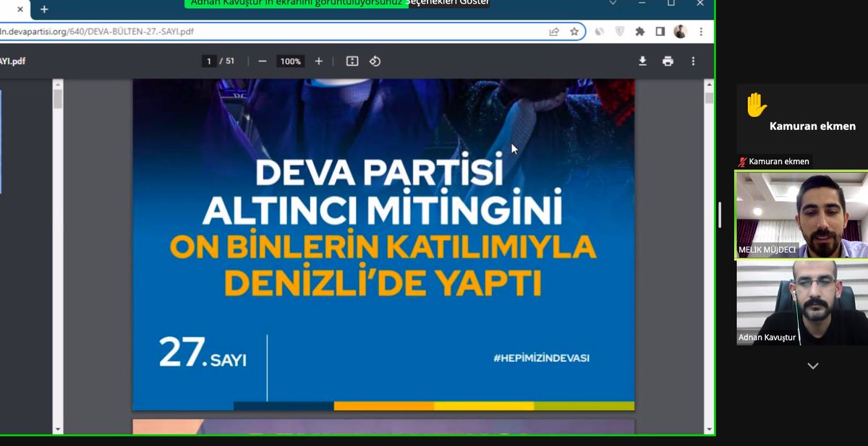
Task: Zoom out the PDF with minus
Action: coord(263,61)
